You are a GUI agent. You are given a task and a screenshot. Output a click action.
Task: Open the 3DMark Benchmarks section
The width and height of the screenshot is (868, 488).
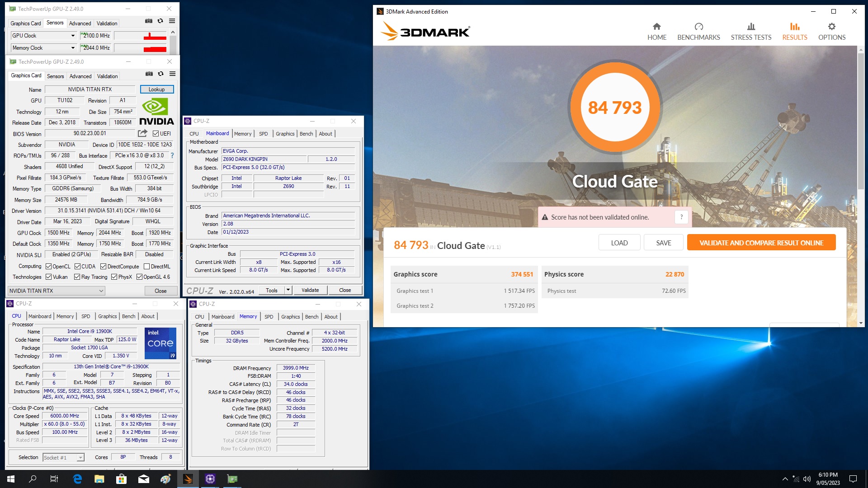click(x=698, y=32)
